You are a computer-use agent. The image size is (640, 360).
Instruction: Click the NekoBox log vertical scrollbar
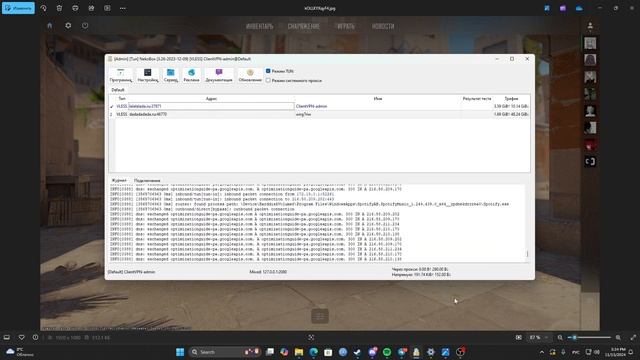(527, 222)
